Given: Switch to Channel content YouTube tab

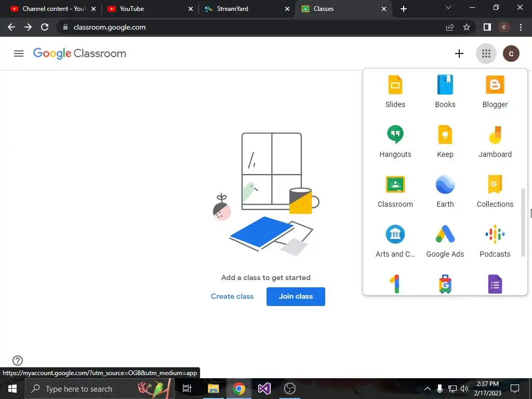Looking at the screenshot, I should [53, 9].
